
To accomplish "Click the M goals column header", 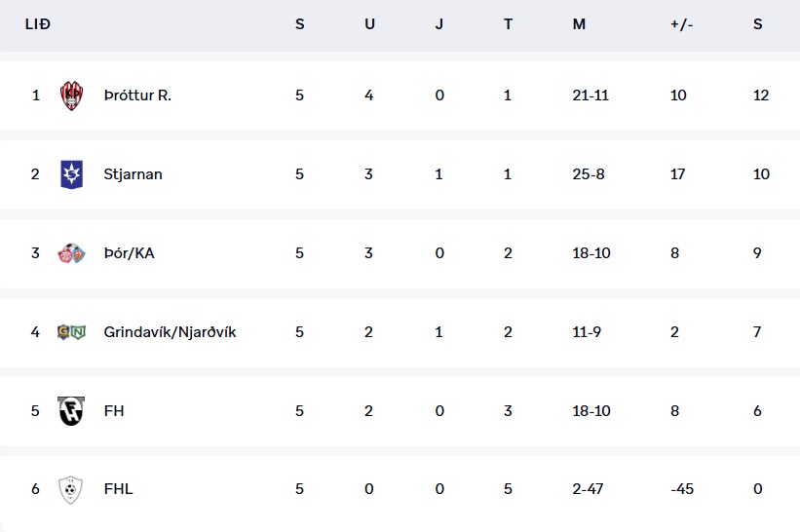I will 579,24.
